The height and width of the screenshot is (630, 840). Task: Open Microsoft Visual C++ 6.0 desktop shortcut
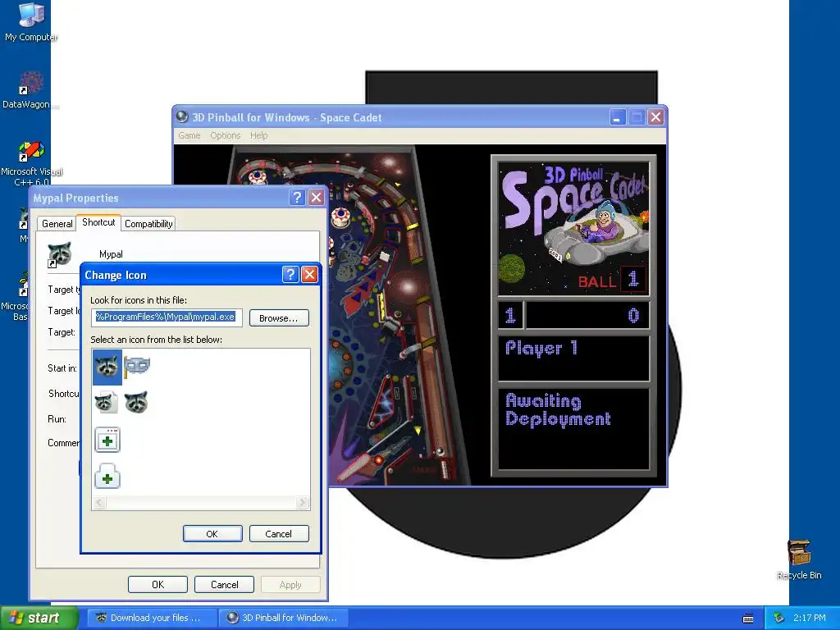[x=32, y=163]
